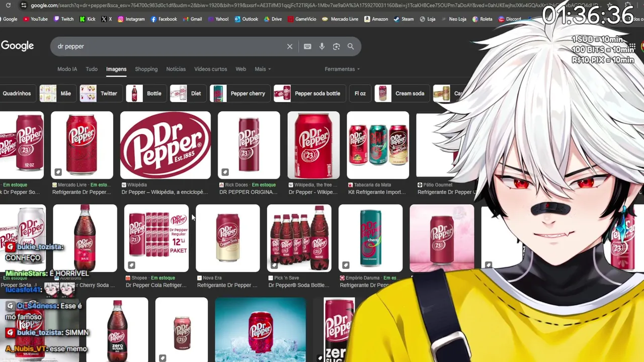Viewport: 644px width, 362px height.
Task: Open the Discord bookmark
Action: (x=509, y=19)
